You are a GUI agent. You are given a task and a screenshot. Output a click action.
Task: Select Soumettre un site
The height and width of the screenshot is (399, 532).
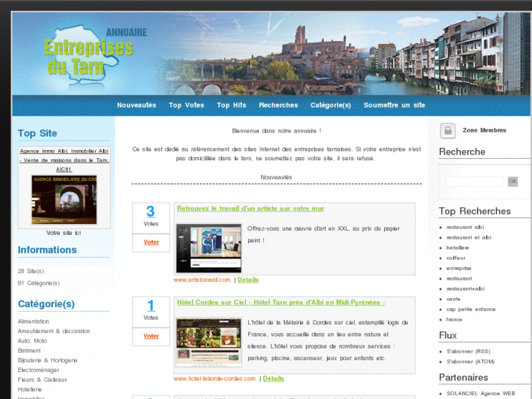[394, 105]
